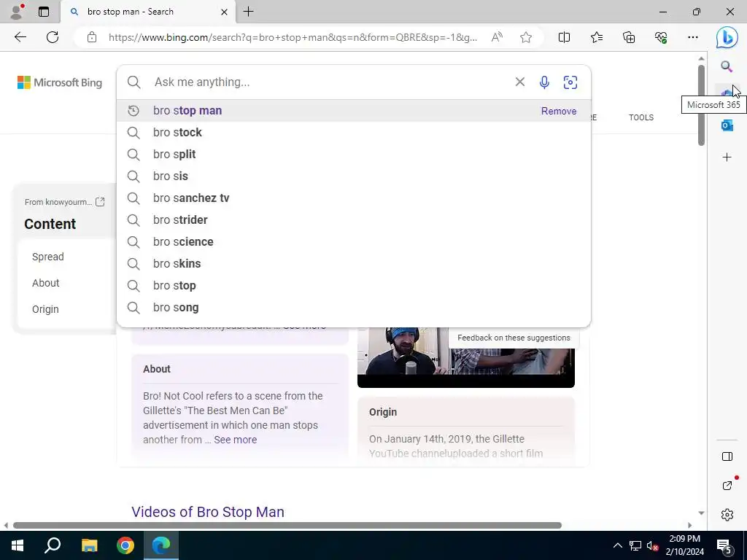The height and width of the screenshot is (560, 747).
Task: Open split screen view icon
Action: click(564, 37)
